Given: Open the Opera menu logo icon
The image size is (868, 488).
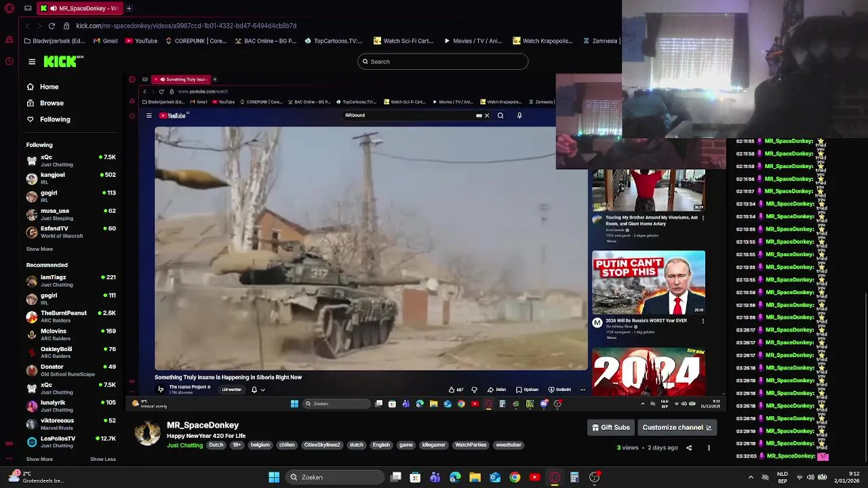Looking at the screenshot, I should (x=9, y=8).
